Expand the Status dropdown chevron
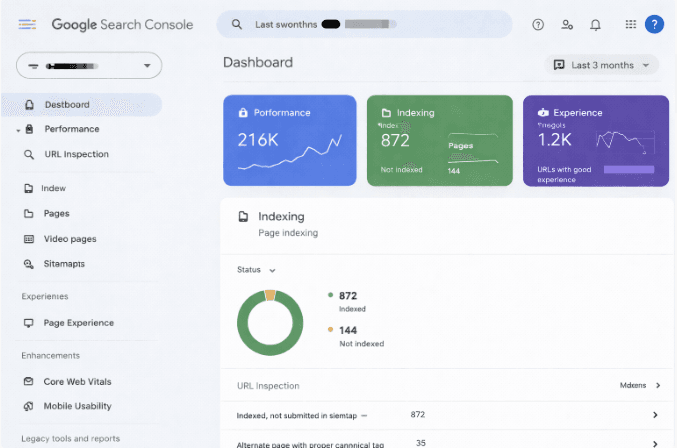 click(x=272, y=271)
